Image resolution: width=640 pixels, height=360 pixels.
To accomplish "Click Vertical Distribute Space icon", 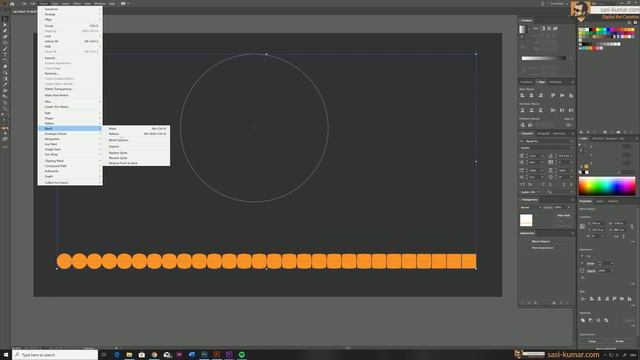I will coord(522,125).
